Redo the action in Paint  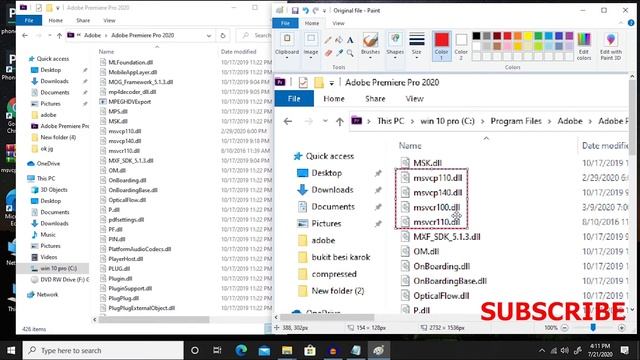point(315,11)
